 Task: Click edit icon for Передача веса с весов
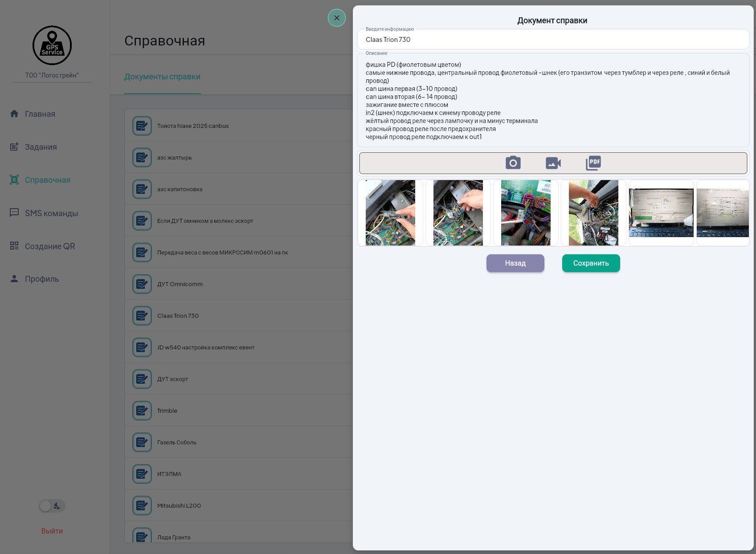click(142, 252)
